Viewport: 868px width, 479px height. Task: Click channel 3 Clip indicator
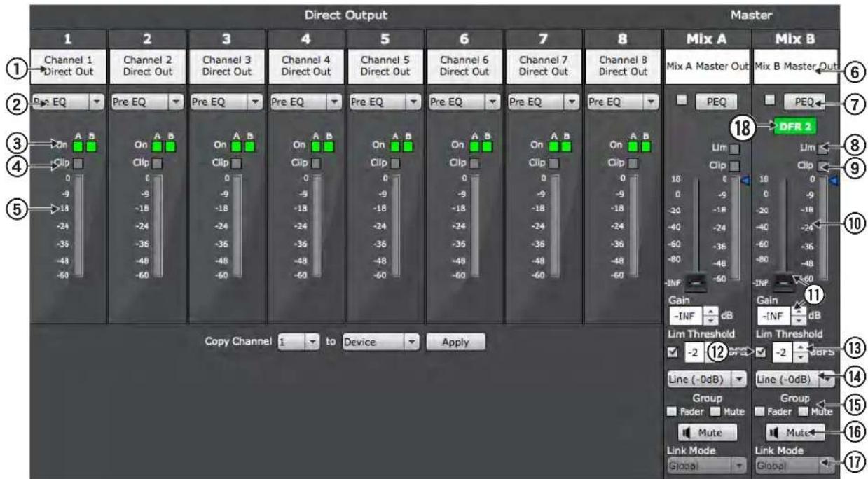236,164
